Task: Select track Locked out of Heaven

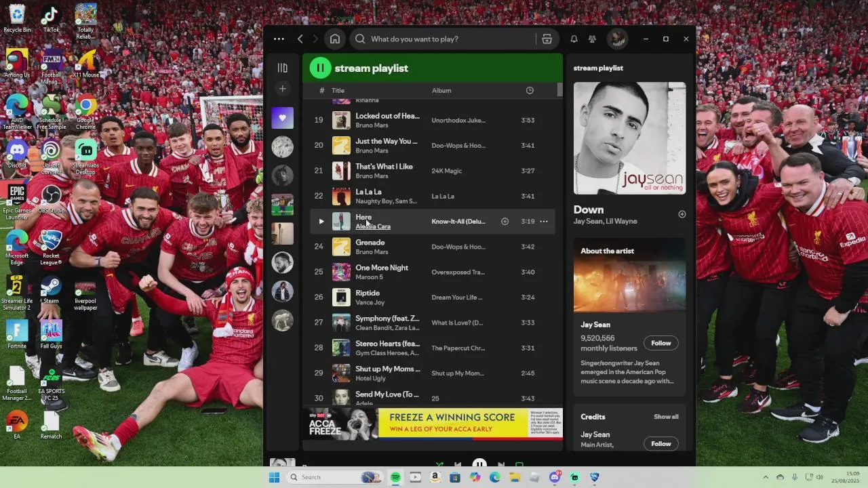Action: tap(433, 120)
